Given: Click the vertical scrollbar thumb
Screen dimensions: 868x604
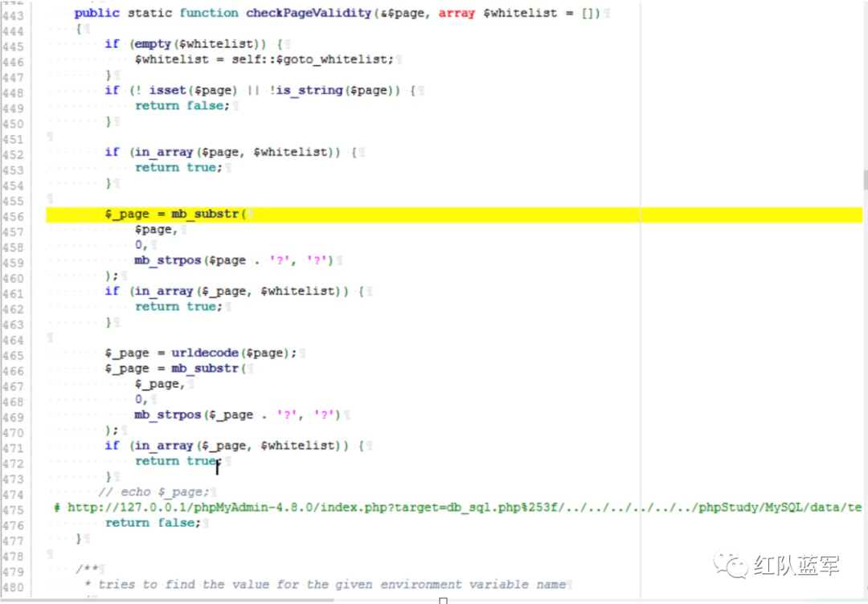Looking at the screenshot, I should point(866,180).
